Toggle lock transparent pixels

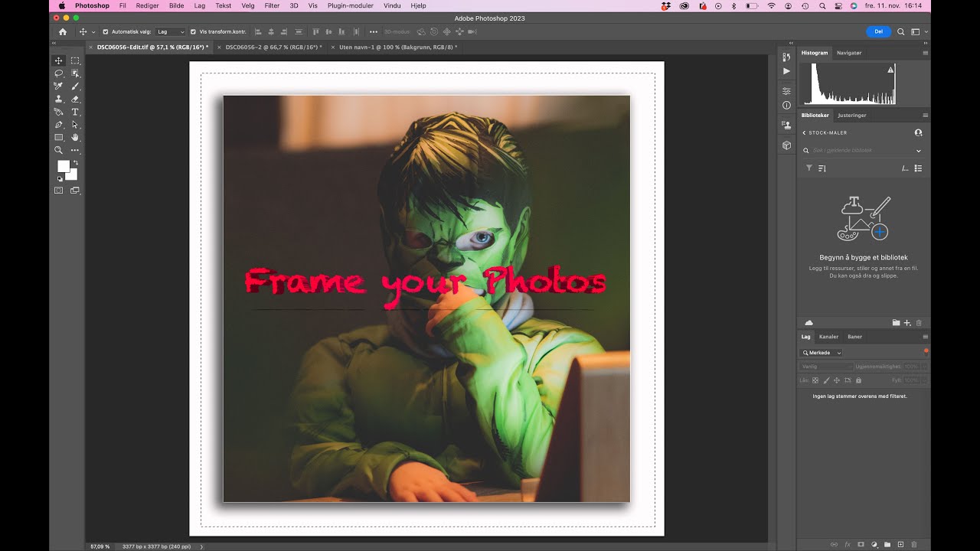pos(815,380)
